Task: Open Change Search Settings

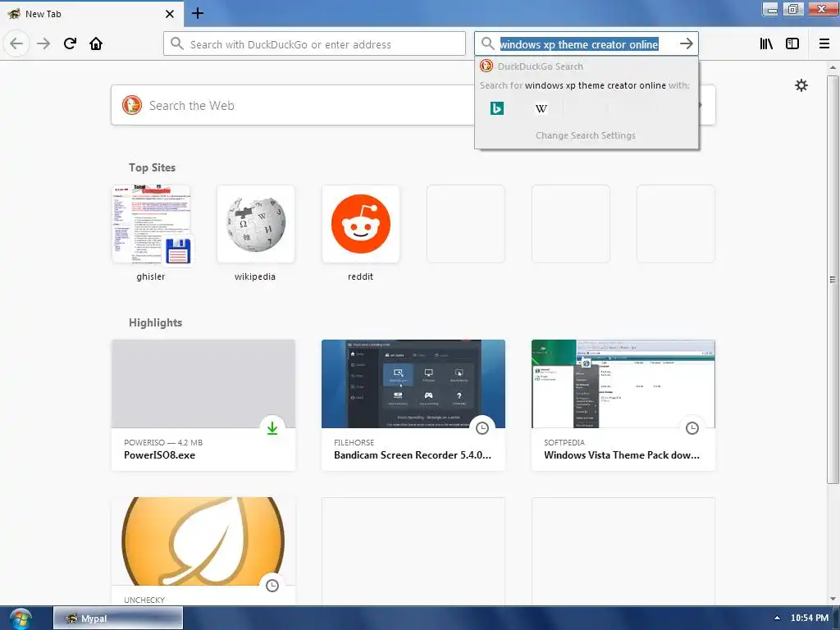Action: click(x=586, y=135)
